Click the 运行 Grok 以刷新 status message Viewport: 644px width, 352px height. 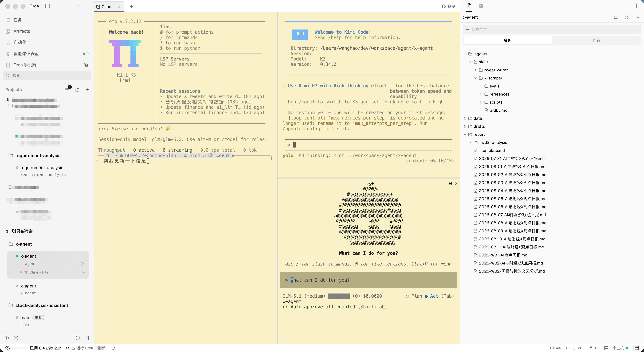click(x=89, y=348)
